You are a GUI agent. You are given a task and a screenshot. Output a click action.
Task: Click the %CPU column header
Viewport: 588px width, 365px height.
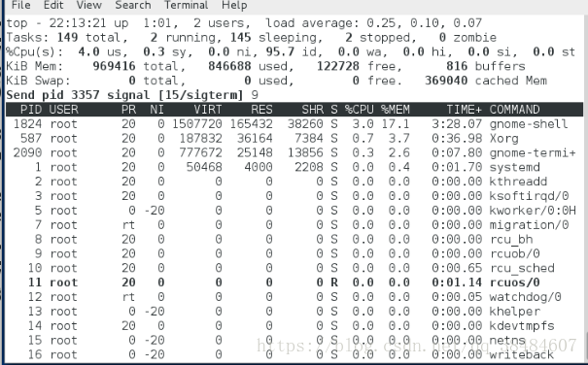pyautogui.click(x=360, y=110)
